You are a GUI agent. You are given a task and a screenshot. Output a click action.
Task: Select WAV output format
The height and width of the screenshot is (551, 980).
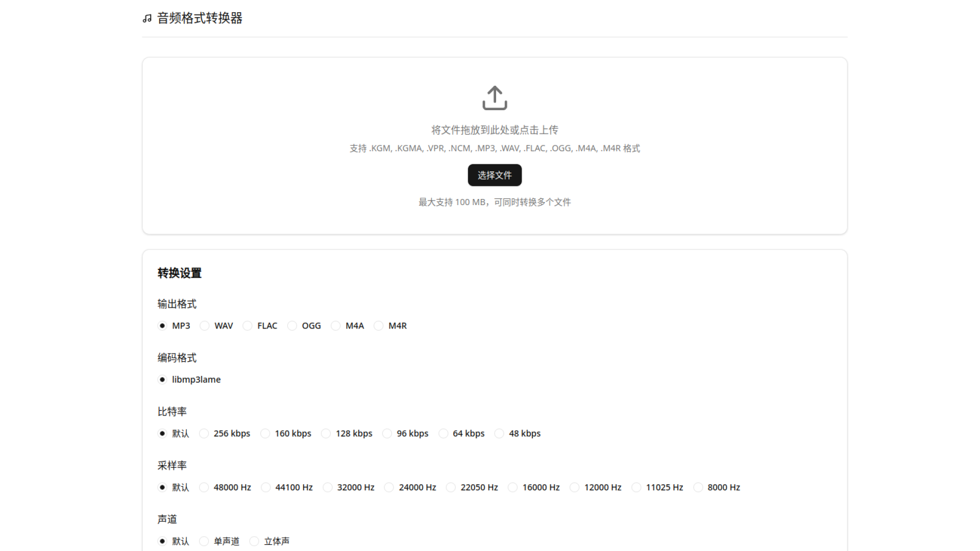205,325
